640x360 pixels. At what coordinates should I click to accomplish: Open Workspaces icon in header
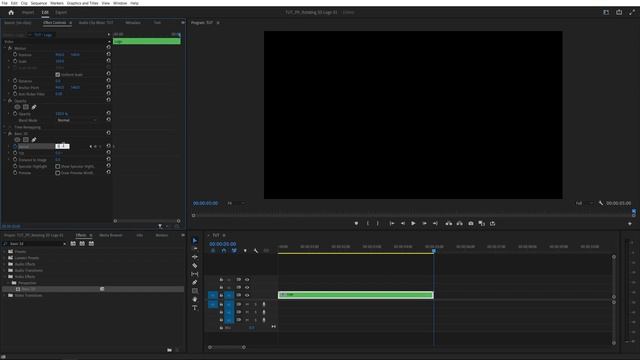pos(606,12)
